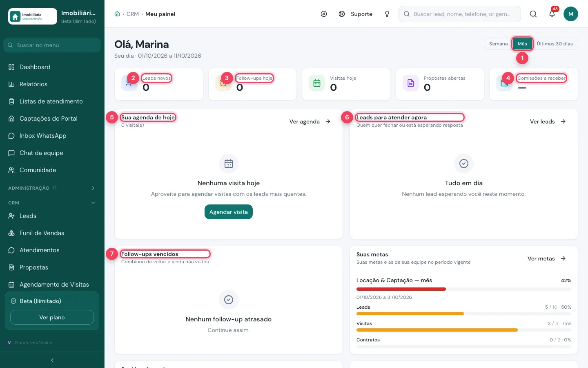Collapse the CRM menu section

52,203
